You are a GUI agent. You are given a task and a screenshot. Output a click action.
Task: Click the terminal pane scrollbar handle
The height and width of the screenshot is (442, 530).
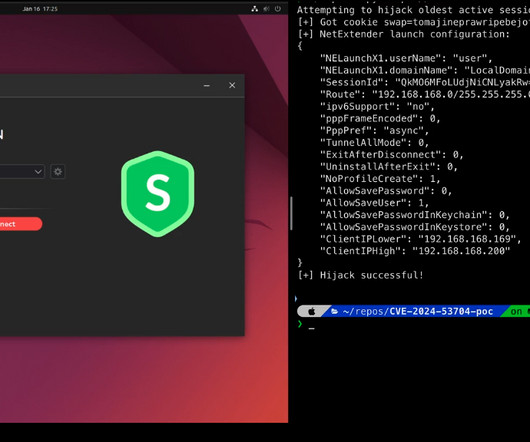point(291,213)
